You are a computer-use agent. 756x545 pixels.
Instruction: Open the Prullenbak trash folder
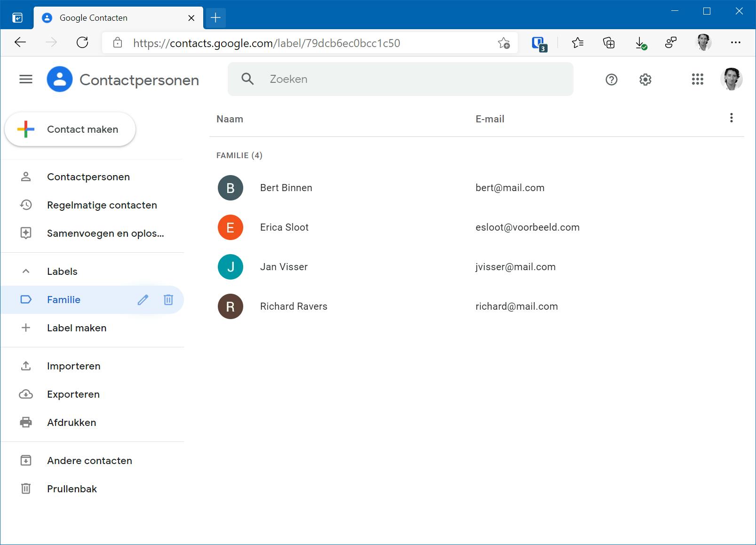click(72, 489)
